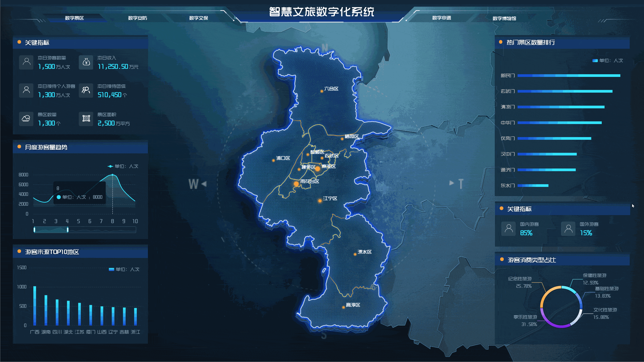The width and height of the screenshot is (644, 362).
Task: Click the 本日游客数量 visitor icon
Action: tap(26, 62)
